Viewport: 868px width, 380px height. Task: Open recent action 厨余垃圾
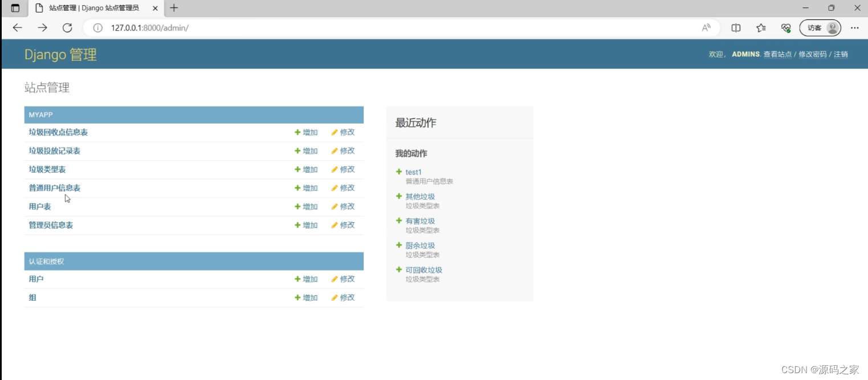pos(420,246)
